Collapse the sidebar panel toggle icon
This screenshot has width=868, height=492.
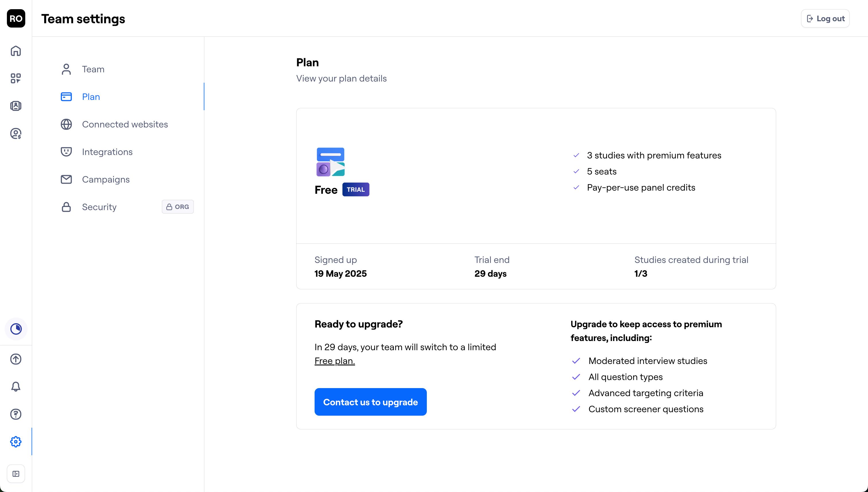[16, 474]
